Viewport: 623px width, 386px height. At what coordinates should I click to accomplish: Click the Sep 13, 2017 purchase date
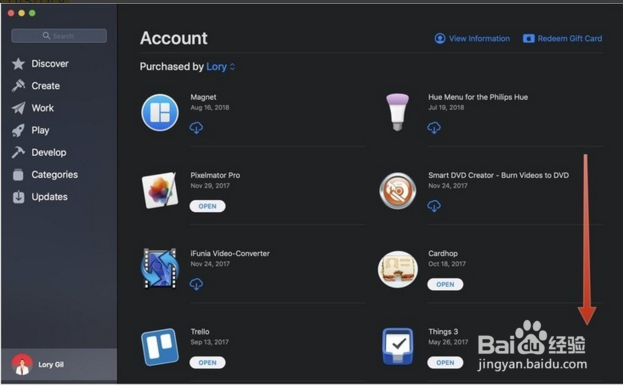[209, 342]
